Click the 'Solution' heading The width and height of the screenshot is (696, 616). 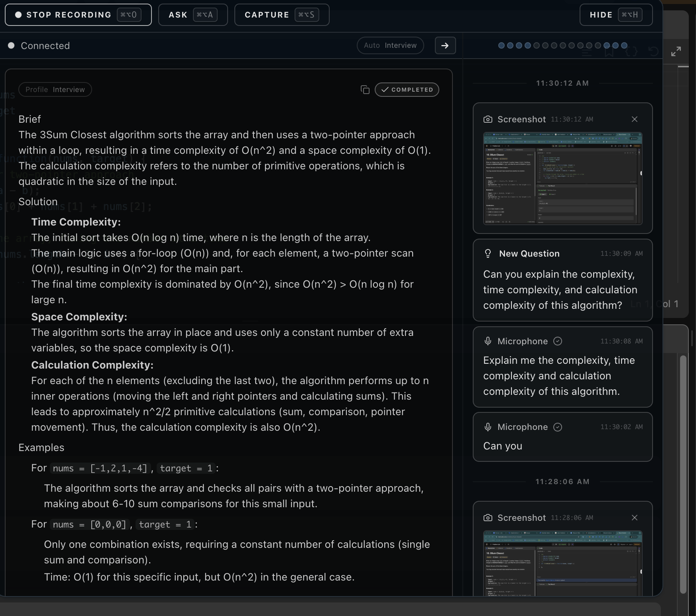(x=38, y=202)
